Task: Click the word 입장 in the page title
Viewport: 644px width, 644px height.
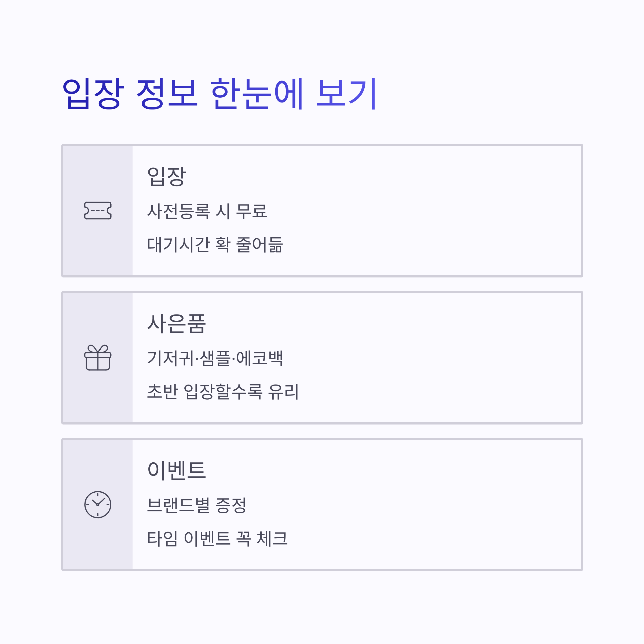Action: (x=93, y=94)
